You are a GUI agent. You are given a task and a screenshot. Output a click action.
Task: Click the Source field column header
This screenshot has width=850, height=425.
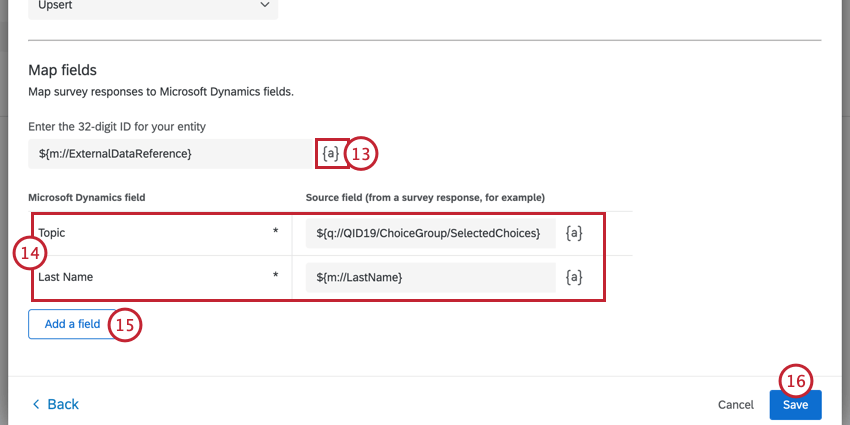425,197
